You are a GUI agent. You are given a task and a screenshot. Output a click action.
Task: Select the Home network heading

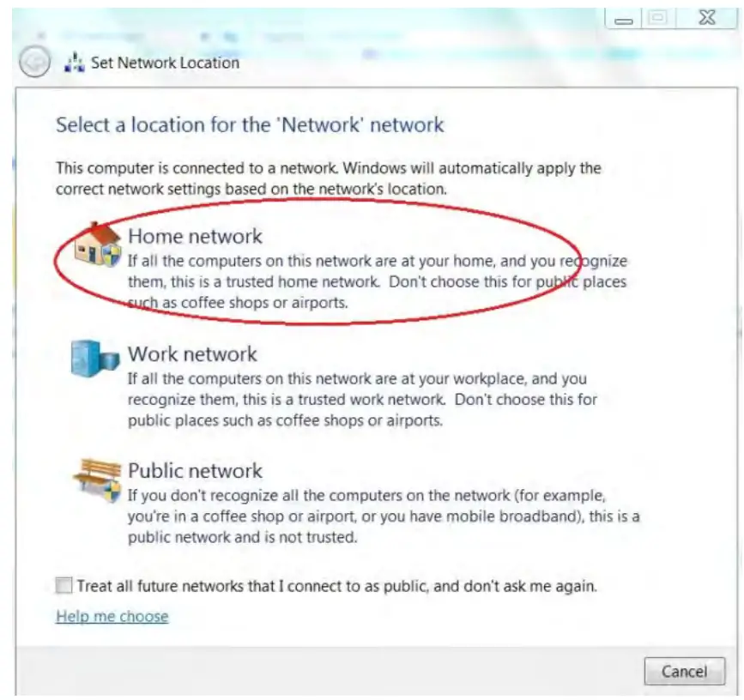pyautogui.click(x=195, y=236)
